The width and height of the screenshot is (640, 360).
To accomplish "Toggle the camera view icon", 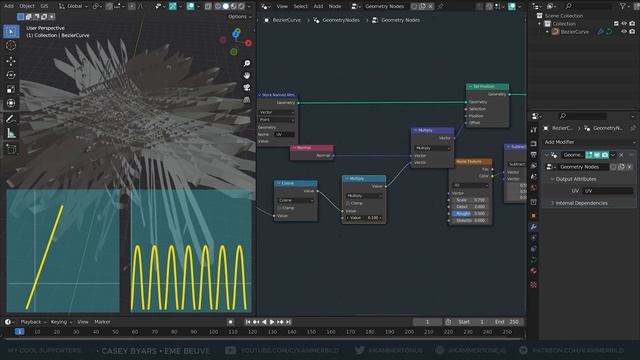I will [x=247, y=87].
